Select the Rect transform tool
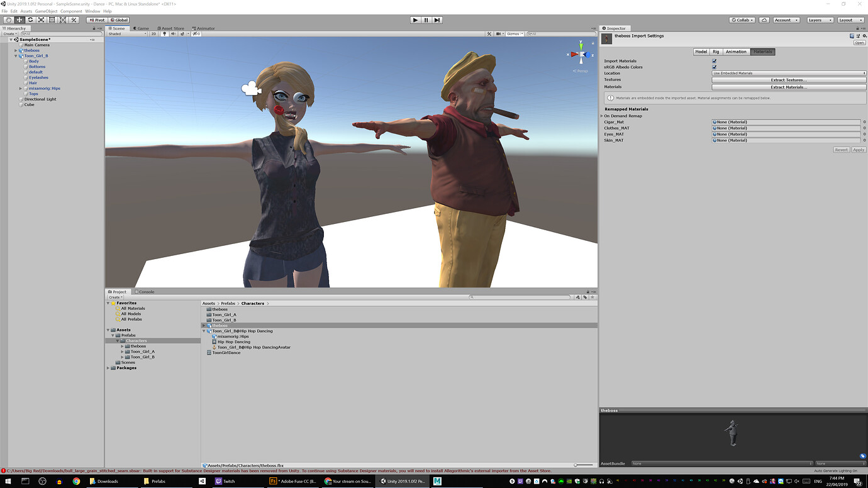Screen dimensions: 868x488 52,19
